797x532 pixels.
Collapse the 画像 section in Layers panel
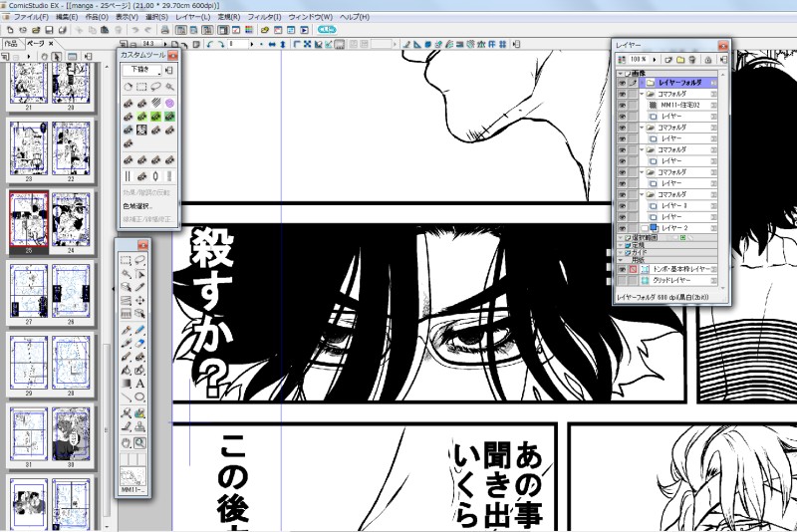(621, 73)
